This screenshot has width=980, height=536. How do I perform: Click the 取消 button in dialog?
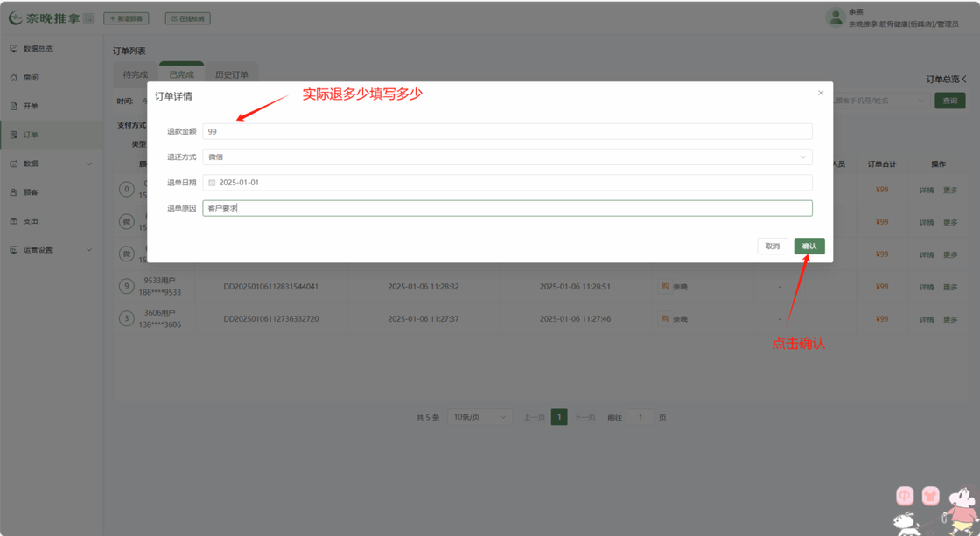773,246
